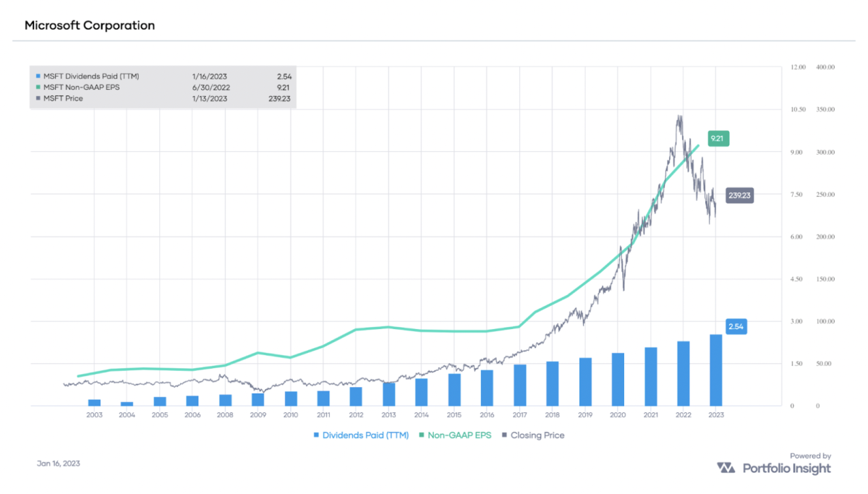Toggle the Closing Price legend item
This screenshot has width=868, height=494.
[x=532, y=435]
